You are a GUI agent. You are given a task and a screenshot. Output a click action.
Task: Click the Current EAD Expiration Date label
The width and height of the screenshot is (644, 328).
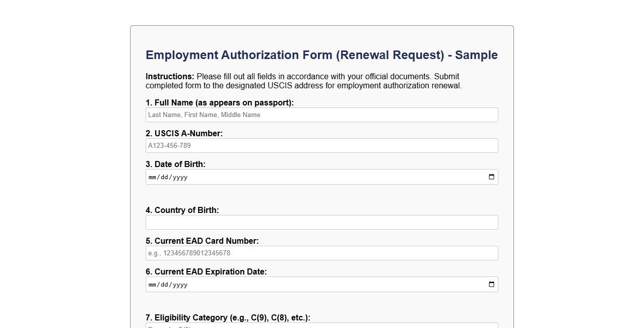(x=207, y=271)
